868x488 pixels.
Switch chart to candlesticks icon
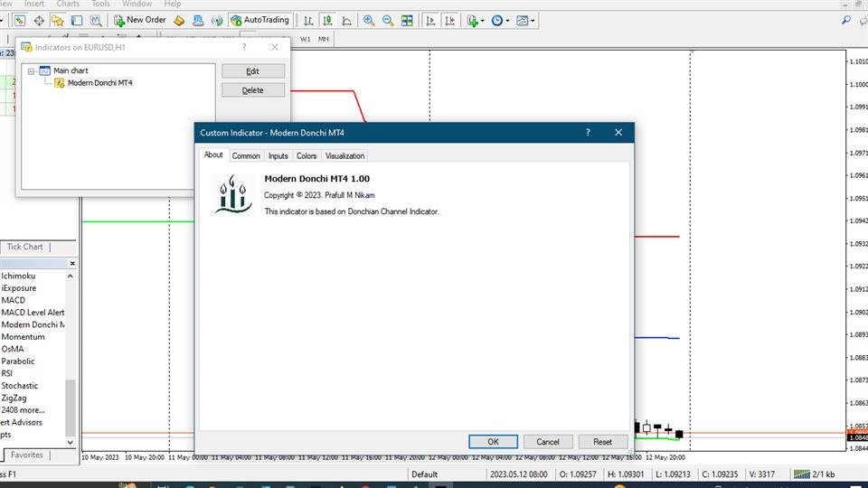(327, 20)
